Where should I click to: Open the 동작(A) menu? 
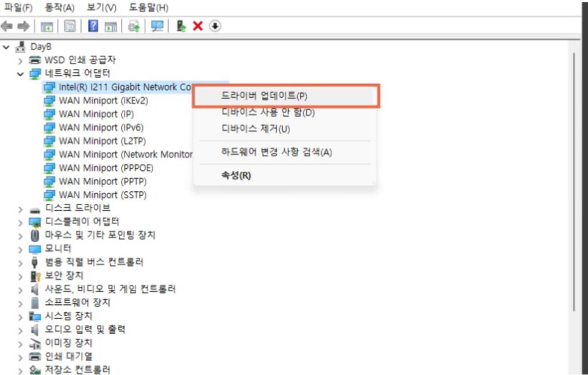[x=60, y=7]
